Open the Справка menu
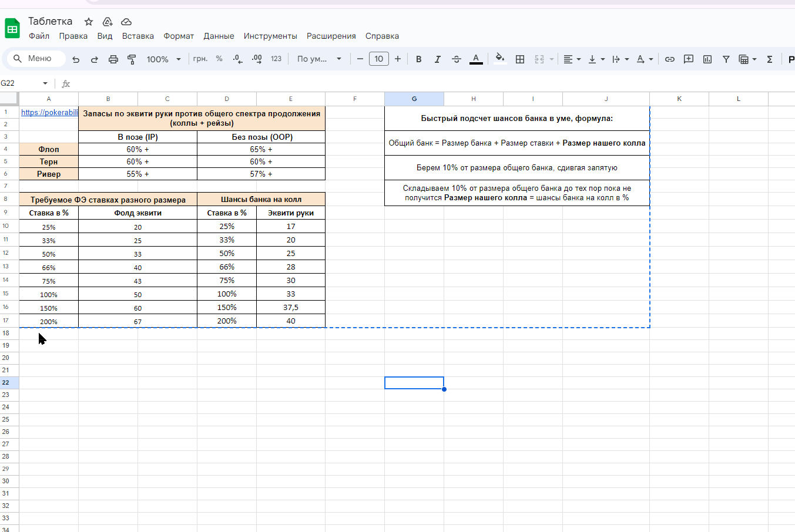This screenshot has width=795, height=532. (382, 36)
